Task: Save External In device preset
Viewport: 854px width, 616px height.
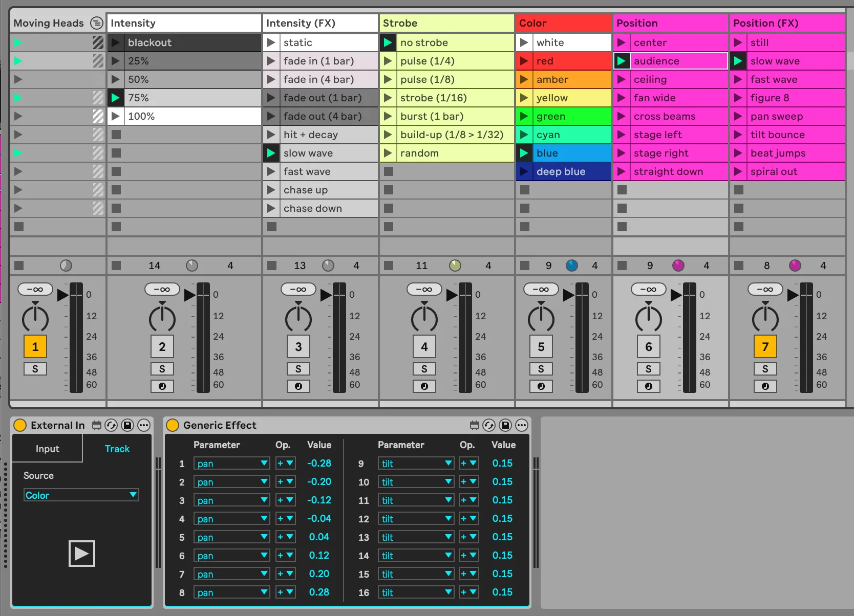Action: click(127, 425)
